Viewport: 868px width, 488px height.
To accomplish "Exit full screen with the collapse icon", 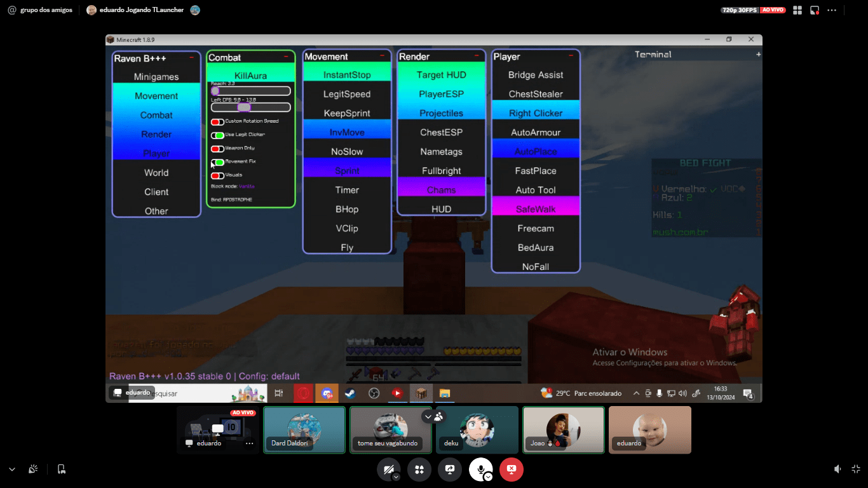I will tap(856, 470).
